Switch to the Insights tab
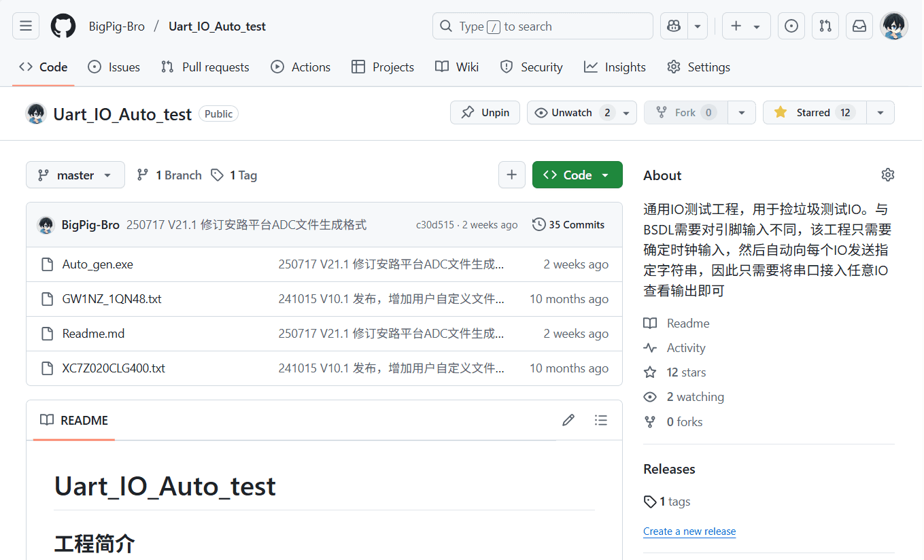 [615, 67]
